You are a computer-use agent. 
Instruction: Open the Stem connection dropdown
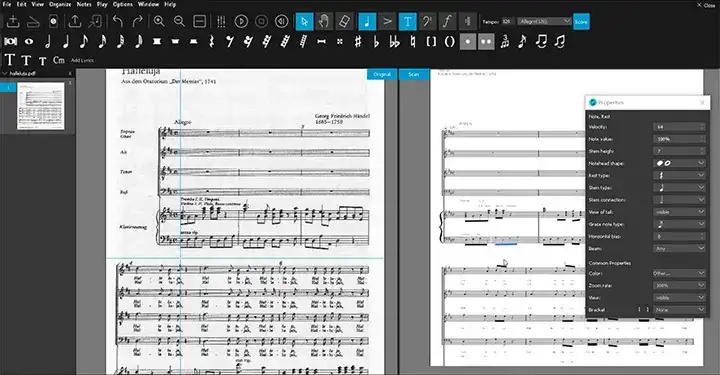[x=679, y=200]
